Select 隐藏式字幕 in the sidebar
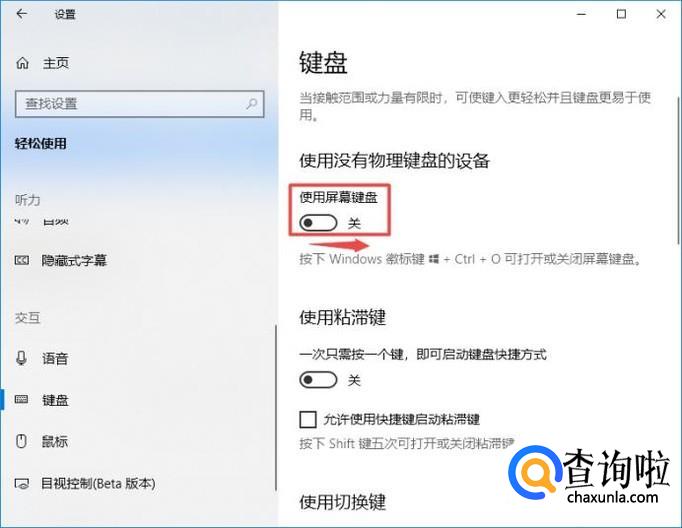 74,261
